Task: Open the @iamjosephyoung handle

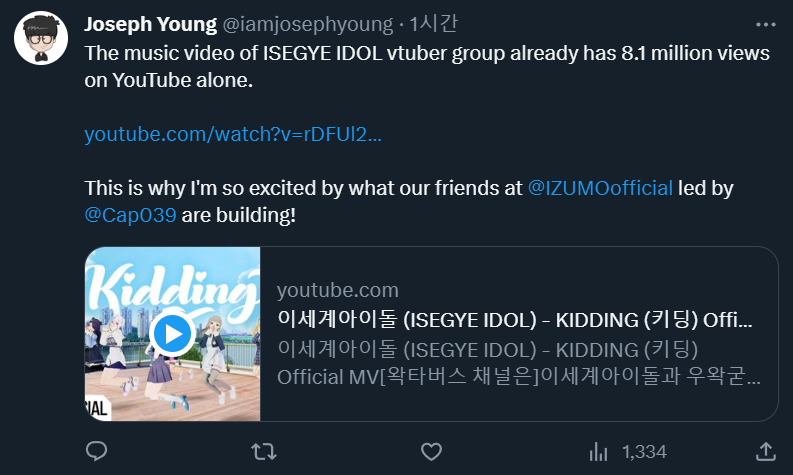Action: pyautogui.click(x=283, y=23)
